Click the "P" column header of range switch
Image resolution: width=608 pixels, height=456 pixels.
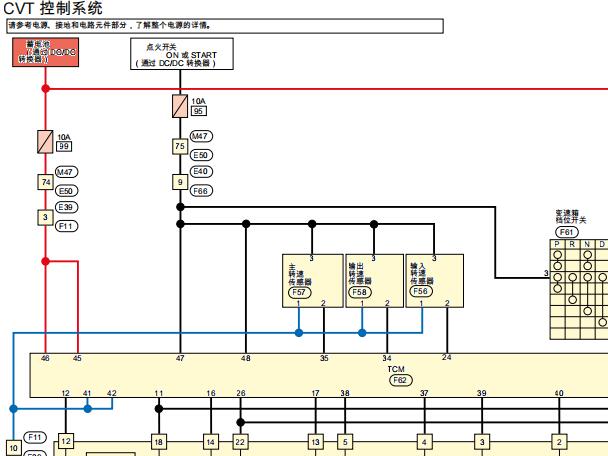[x=557, y=244]
